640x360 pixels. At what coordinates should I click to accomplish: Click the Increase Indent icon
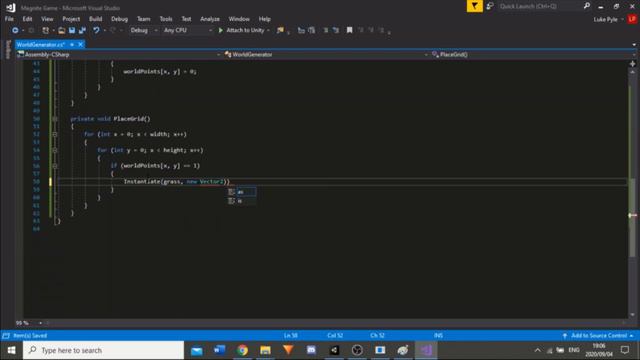coord(311,30)
